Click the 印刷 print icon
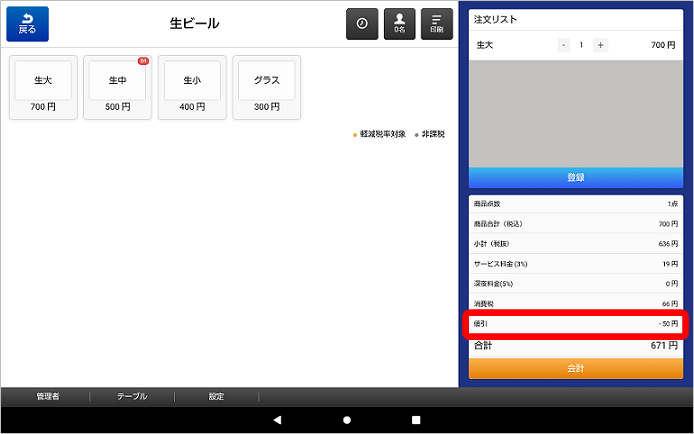 pyautogui.click(x=436, y=24)
